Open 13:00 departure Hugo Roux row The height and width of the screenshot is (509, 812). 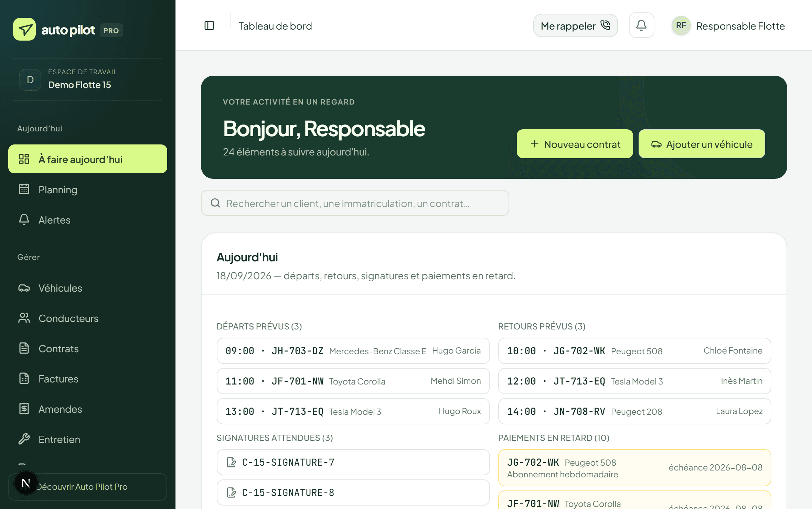point(353,411)
